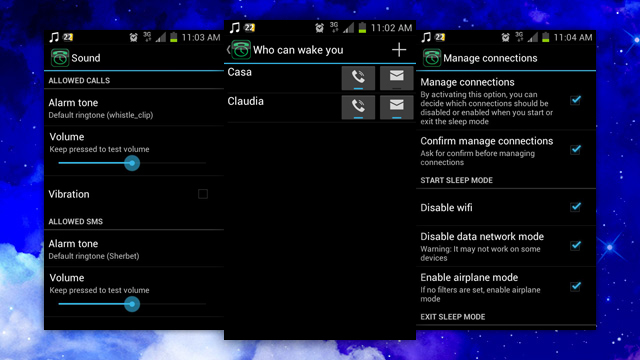Add a contact with the plus icon
Image resolution: width=640 pixels, height=360 pixels.
(399, 50)
